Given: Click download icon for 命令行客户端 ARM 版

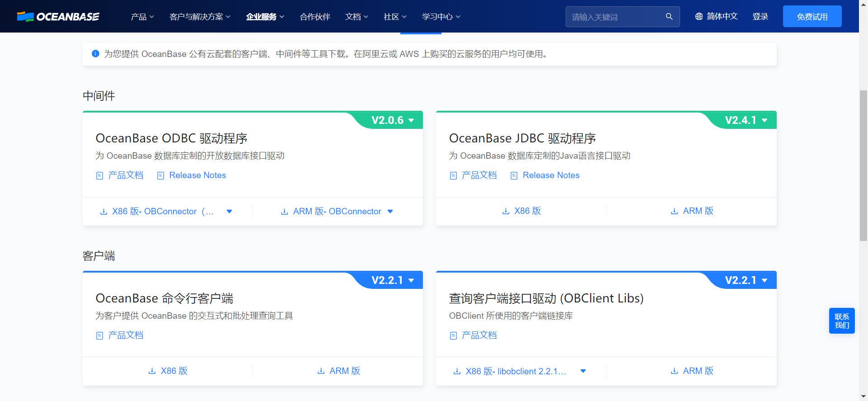Looking at the screenshot, I should 321,371.
